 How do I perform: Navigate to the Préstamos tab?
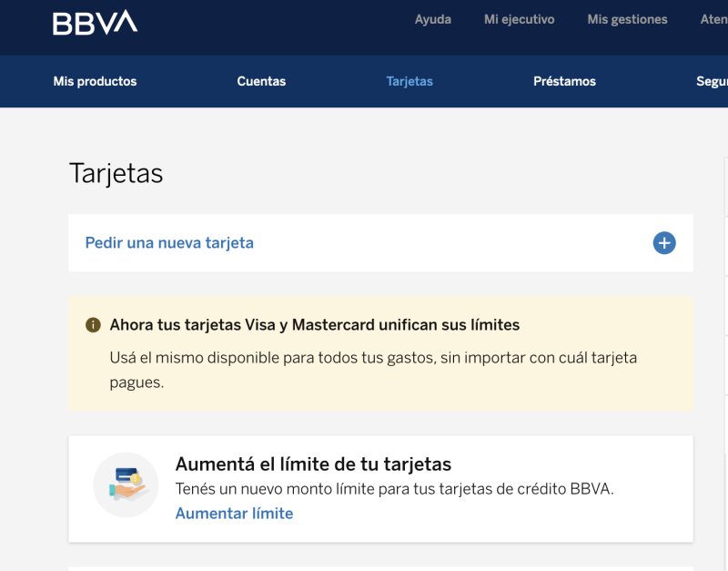click(x=564, y=81)
